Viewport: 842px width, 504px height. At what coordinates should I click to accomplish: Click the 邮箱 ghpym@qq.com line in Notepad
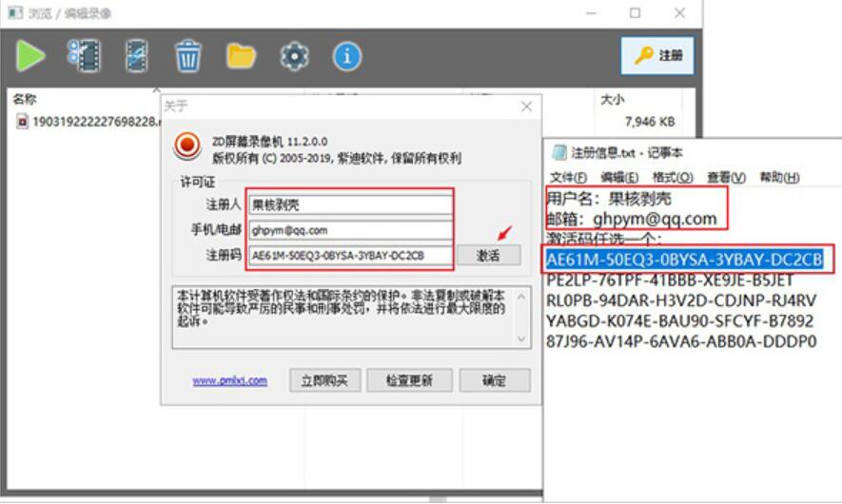632,219
